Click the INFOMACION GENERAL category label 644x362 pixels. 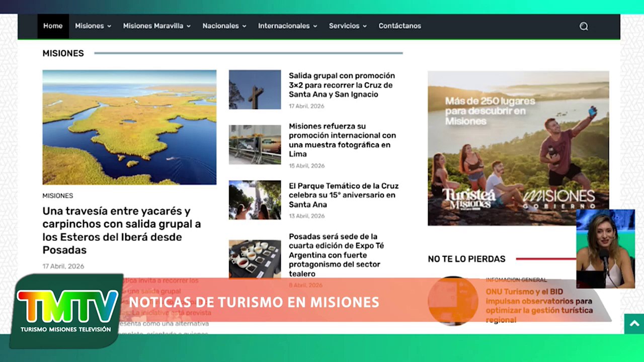(516, 280)
